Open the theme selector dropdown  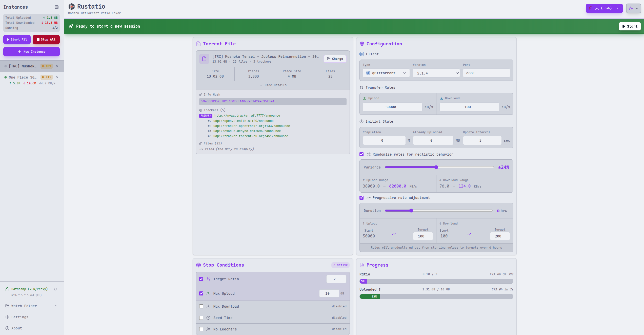pyautogui.click(x=633, y=8)
